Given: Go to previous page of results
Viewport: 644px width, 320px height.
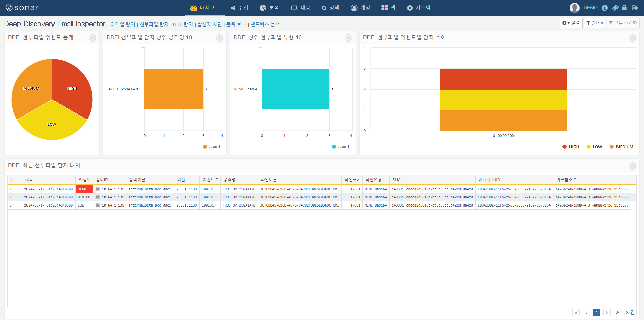Looking at the screenshot, I should tap(586, 312).
